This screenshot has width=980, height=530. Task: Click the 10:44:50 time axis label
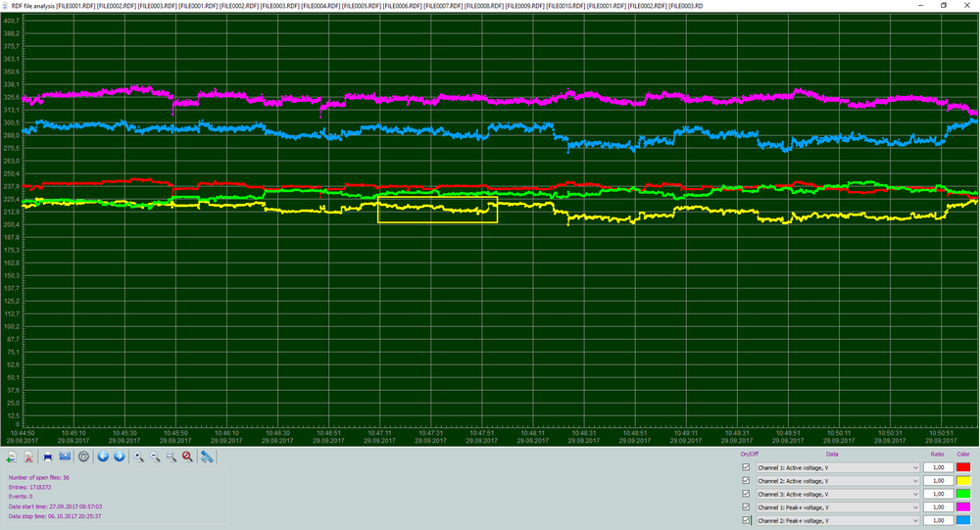(23, 432)
